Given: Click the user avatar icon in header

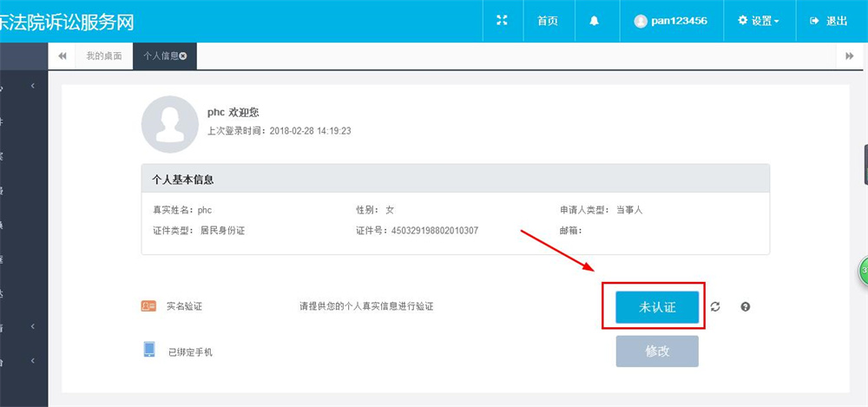Looking at the screenshot, I should (641, 21).
